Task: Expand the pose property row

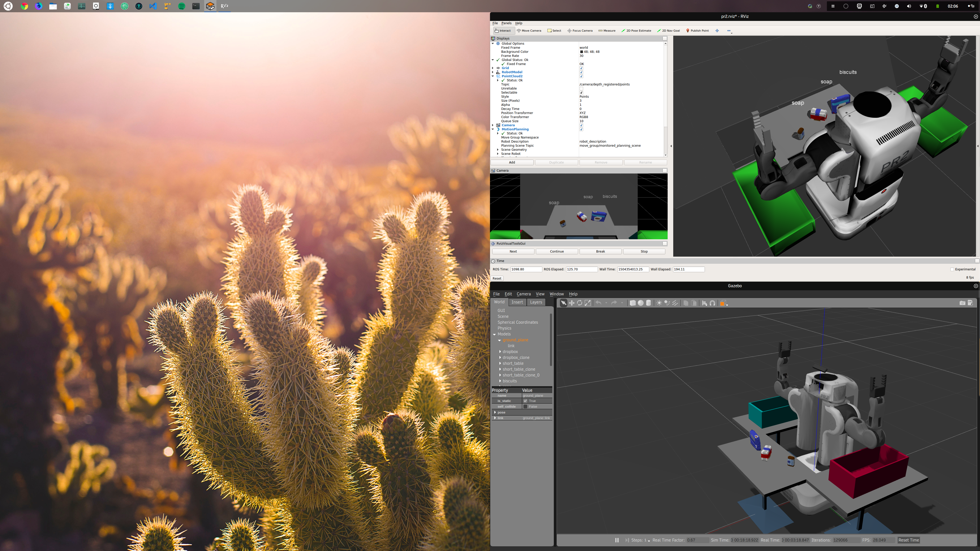Action: coord(495,412)
